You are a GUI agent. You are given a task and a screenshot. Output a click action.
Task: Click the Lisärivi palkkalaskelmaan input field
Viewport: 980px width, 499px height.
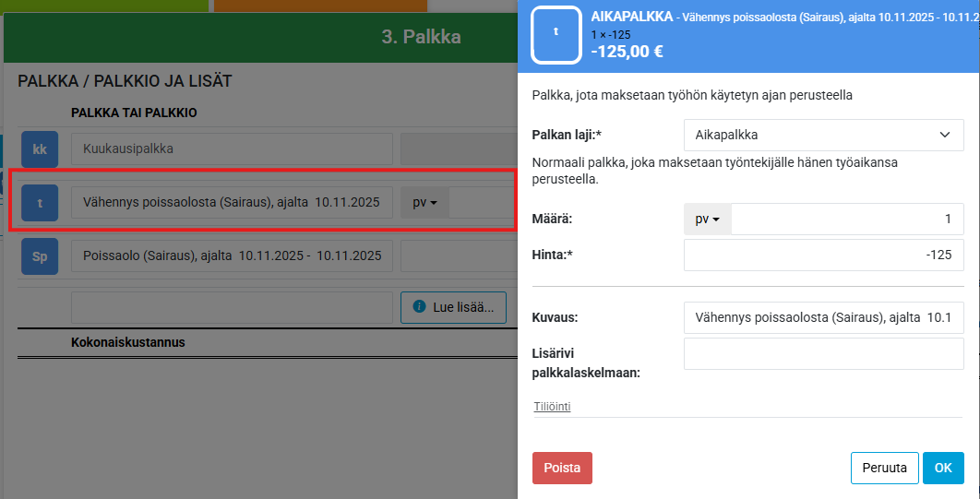(x=823, y=353)
